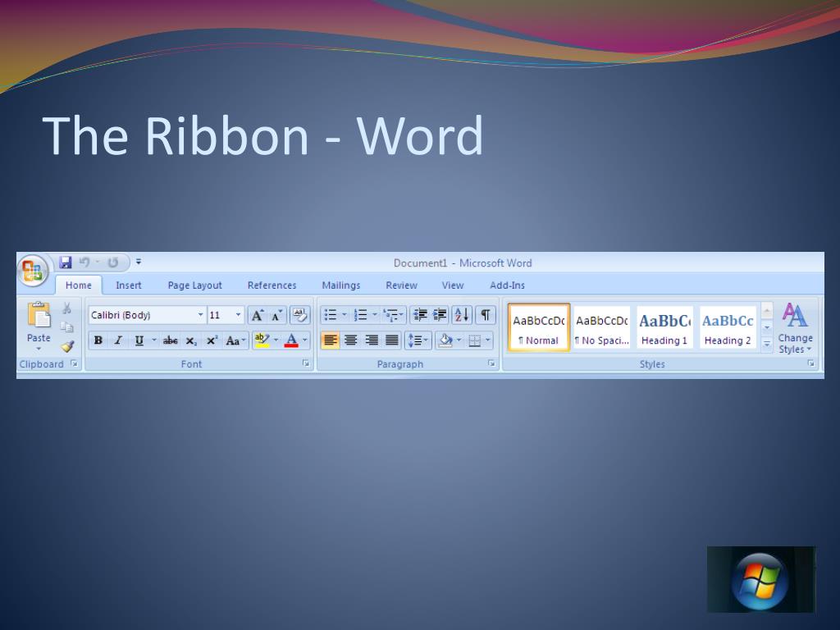Screen dimensions: 840x630
Task: Select the Home tab
Action: coord(78,285)
